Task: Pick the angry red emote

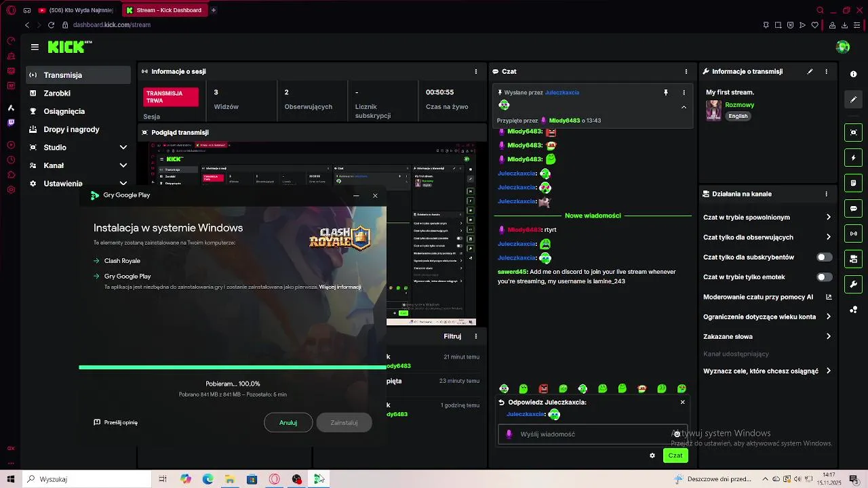Action: click(x=543, y=388)
